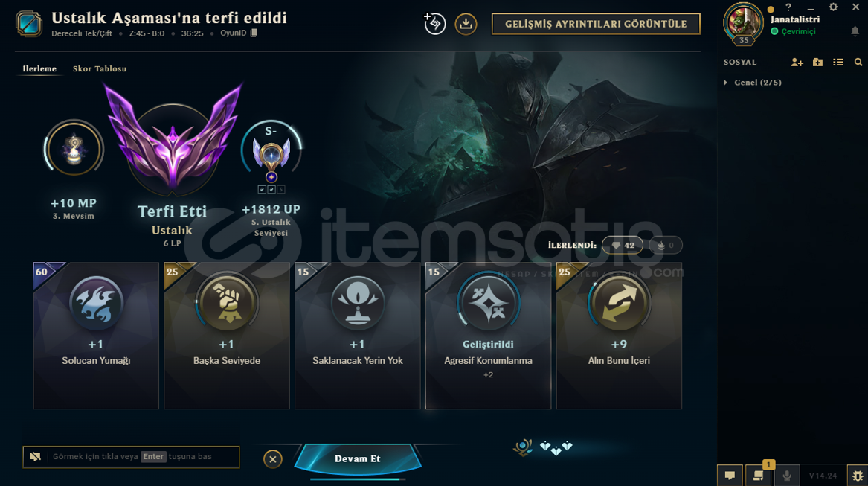Open the Çevrimiçi status dropdown
The width and height of the screenshot is (868, 486).
793,31
